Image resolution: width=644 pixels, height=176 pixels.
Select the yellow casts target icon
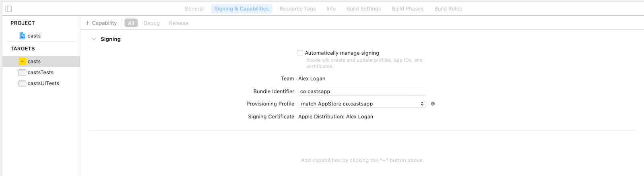22,61
